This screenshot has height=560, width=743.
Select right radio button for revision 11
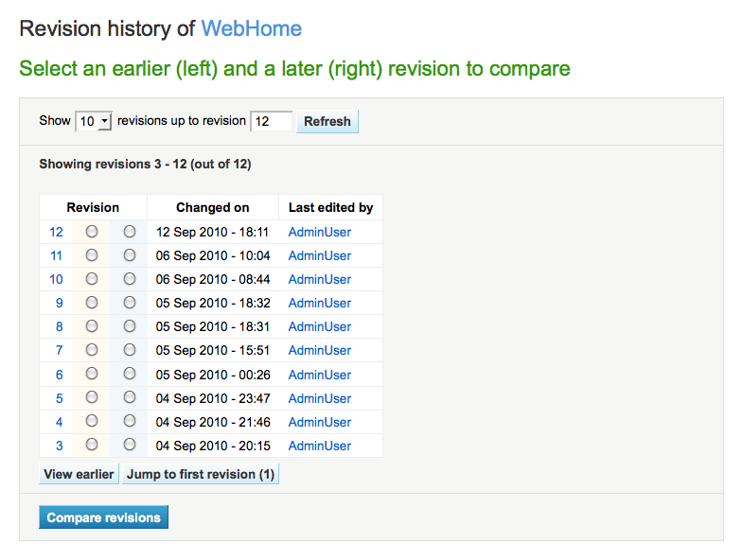click(x=130, y=255)
